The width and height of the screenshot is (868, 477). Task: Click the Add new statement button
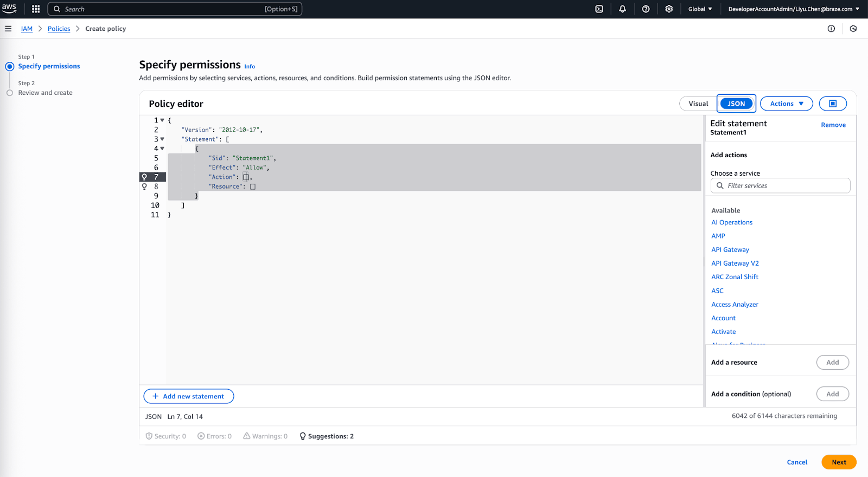coord(188,396)
